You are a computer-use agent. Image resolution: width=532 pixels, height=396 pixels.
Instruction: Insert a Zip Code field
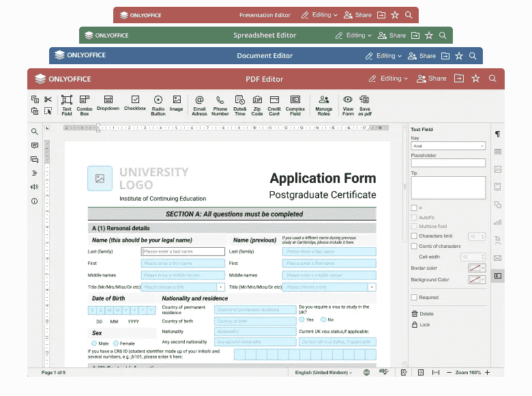click(257, 105)
